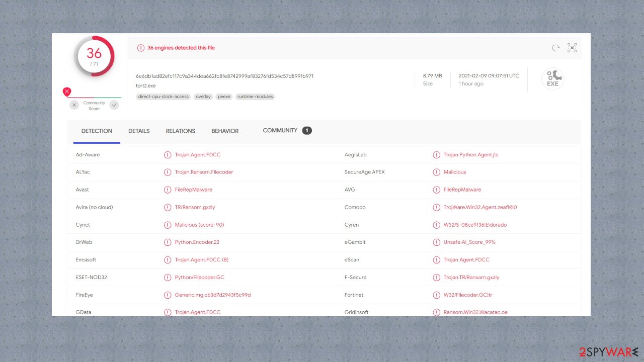Image resolution: width=644 pixels, height=362 pixels.
Task: Click the Trojan.Python.Agent.jlc result
Action: point(471,155)
